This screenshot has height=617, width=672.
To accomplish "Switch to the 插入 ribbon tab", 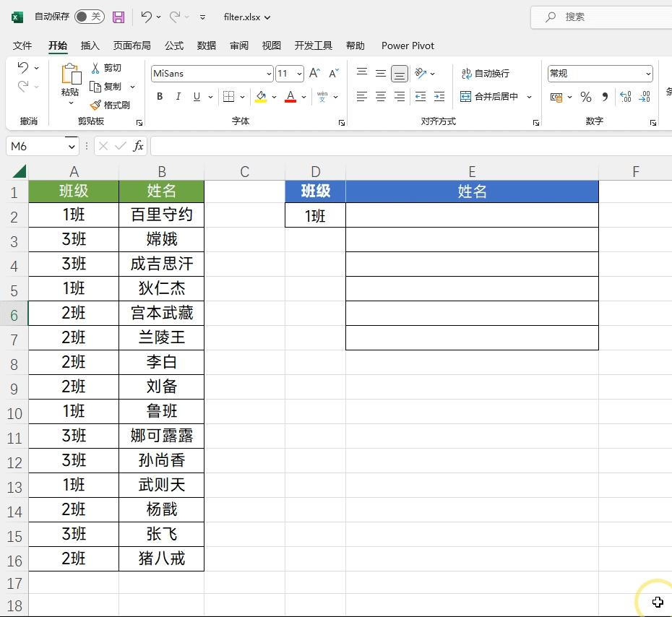I will (x=90, y=46).
